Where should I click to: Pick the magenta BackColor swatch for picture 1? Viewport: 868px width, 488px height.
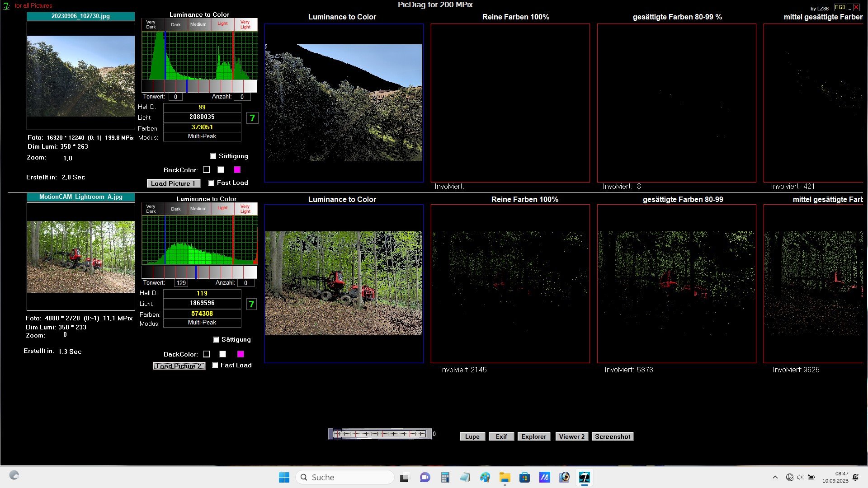pos(237,170)
